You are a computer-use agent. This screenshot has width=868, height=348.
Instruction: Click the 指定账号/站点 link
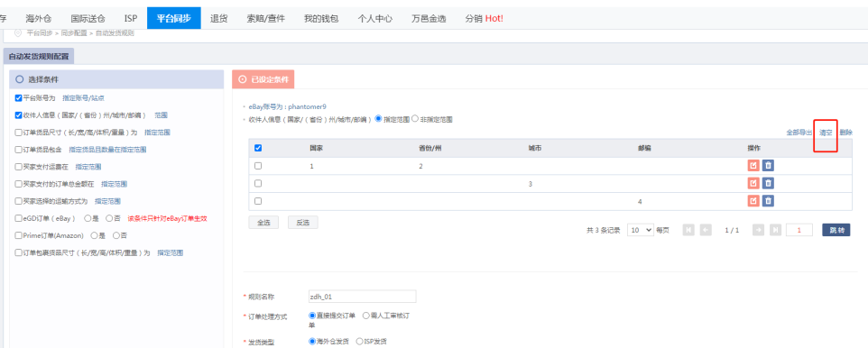point(83,98)
